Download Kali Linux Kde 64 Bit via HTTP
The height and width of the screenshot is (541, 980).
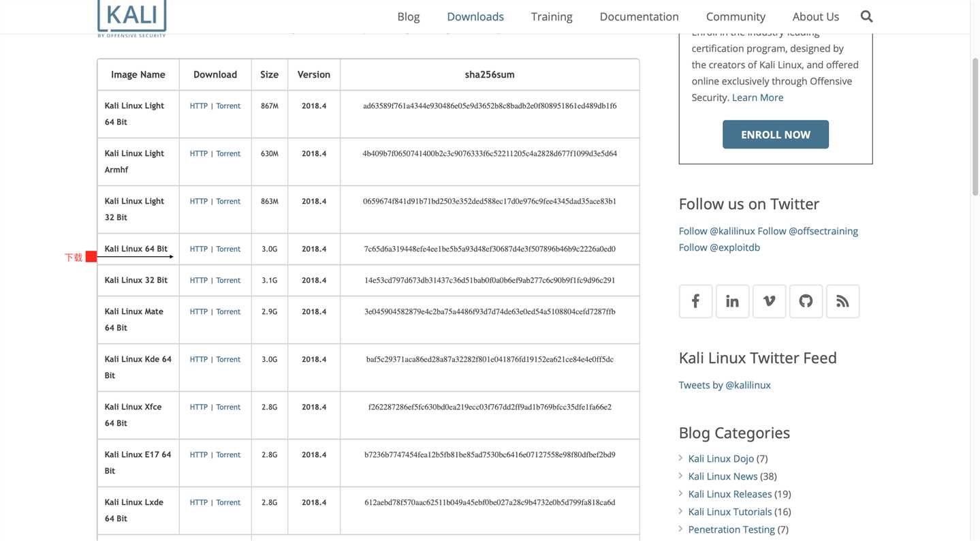coord(199,359)
